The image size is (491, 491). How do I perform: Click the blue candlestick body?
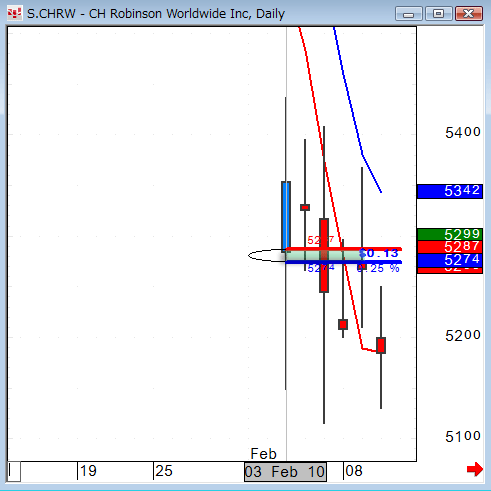(286, 217)
